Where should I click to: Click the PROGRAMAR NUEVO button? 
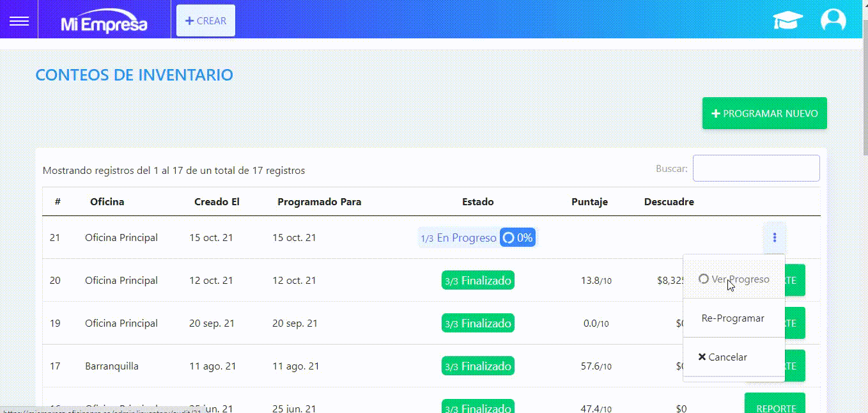764,113
